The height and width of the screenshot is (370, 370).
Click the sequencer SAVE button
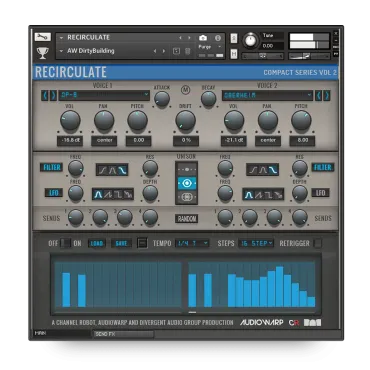[x=121, y=244]
